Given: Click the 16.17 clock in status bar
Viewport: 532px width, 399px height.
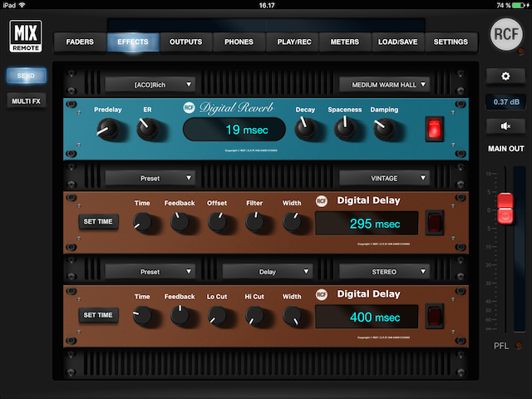Looking at the screenshot, I should tap(267, 5).
